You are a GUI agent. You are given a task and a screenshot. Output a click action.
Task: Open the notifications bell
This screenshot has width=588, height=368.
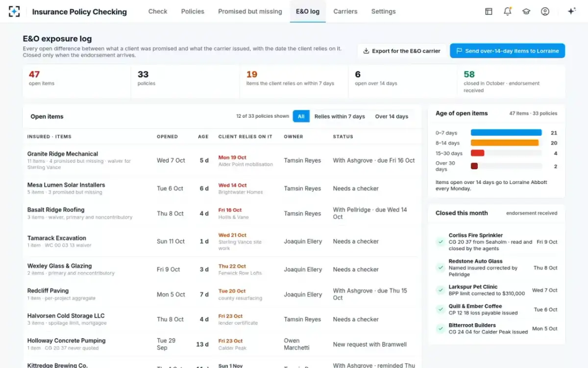click(508, 11)
